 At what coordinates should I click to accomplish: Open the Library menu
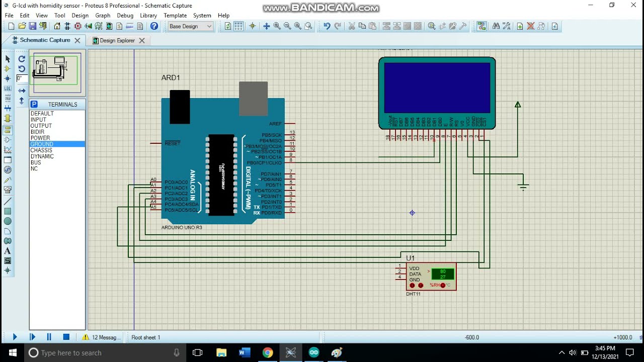pyautogui.click(x=148, y=16)
